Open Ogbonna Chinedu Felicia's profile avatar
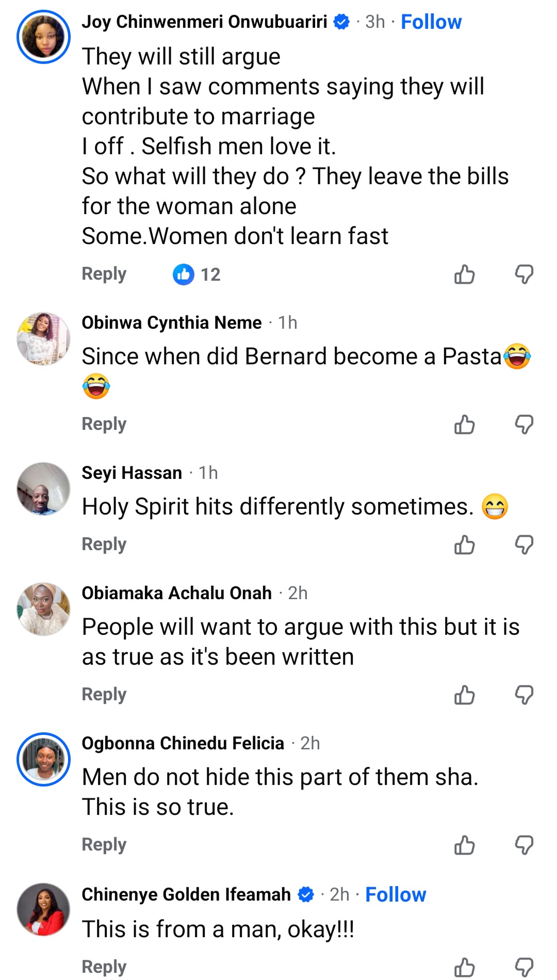 43,759
